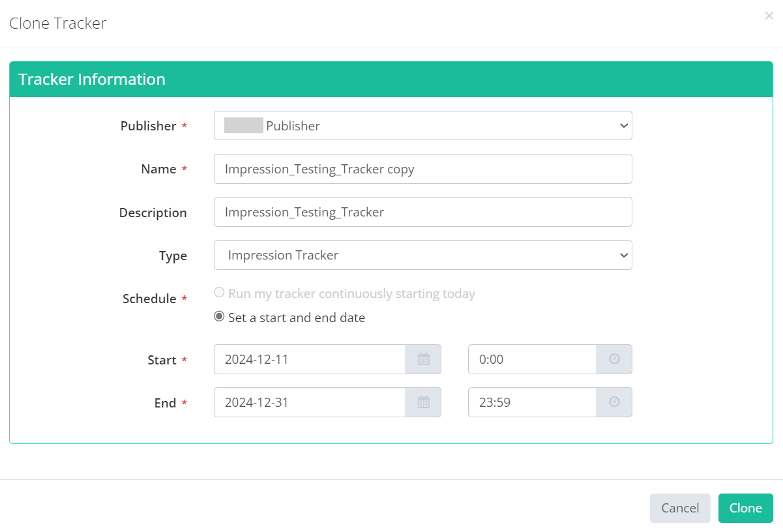Select 'Run my tracker continuously starting today'
Screen dimensions: 783x532
(x=220, y=293)
